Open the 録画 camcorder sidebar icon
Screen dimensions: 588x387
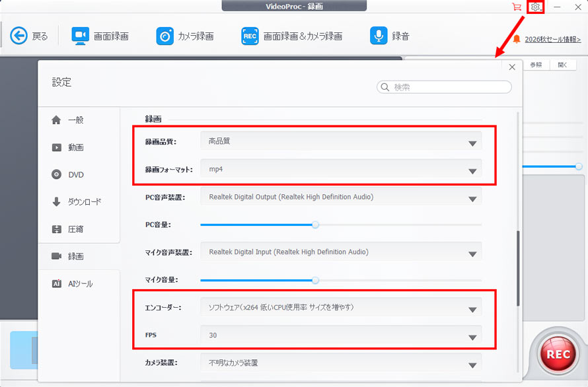pos(56,256)
